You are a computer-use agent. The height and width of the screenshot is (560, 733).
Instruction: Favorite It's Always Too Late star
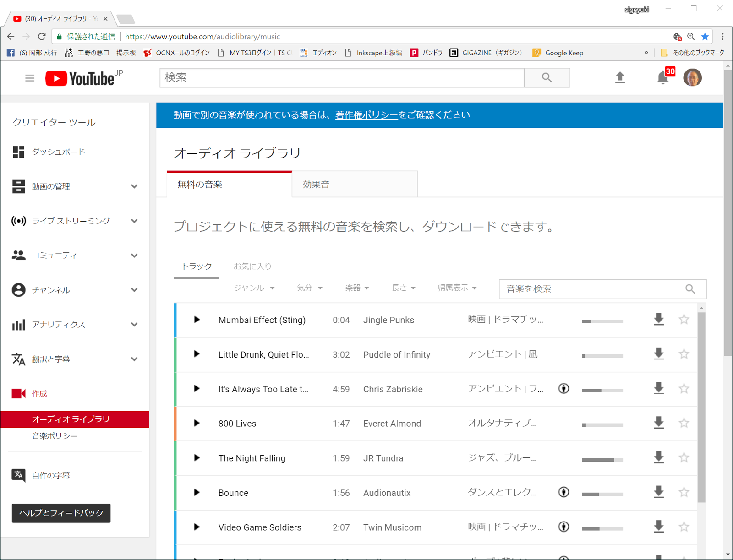pos(684,389)
